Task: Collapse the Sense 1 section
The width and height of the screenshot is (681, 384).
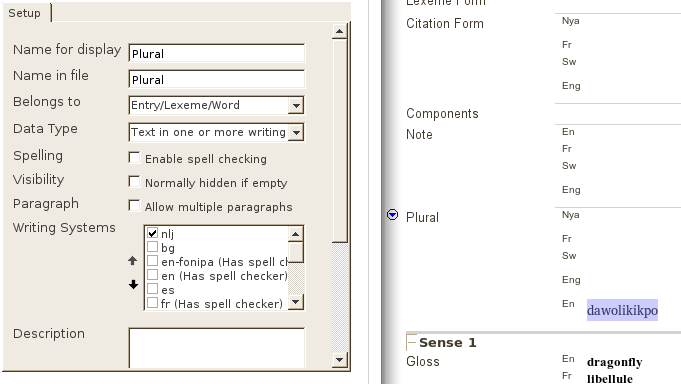Action: pos(411,342)
